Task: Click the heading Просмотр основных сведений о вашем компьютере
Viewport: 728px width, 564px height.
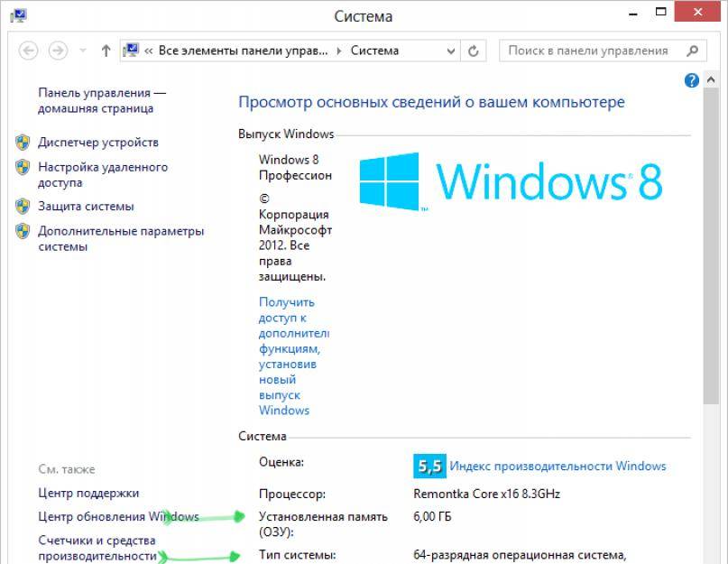Action: tap(431, 102)
